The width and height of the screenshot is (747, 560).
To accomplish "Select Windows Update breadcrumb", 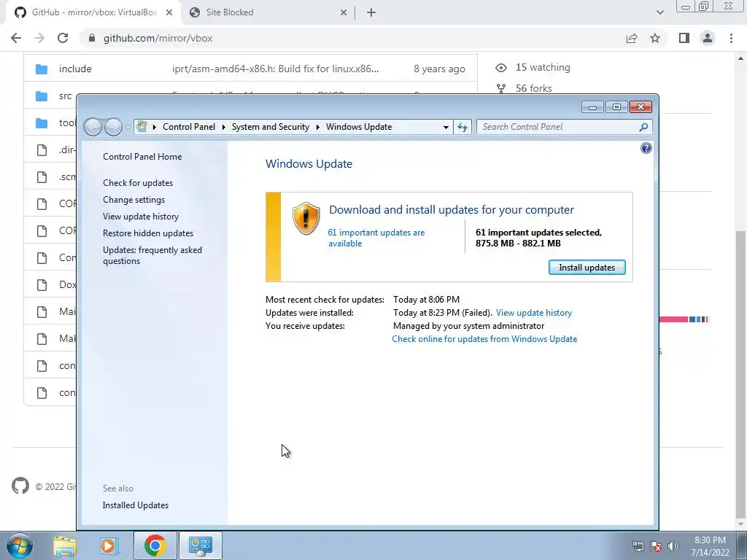I will click(359, 127).
